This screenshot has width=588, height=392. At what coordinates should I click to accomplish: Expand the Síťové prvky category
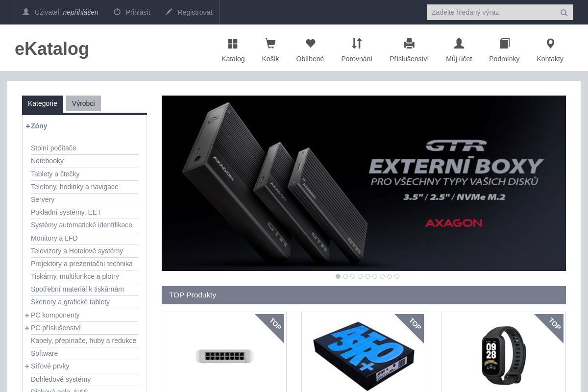(27, 367)
